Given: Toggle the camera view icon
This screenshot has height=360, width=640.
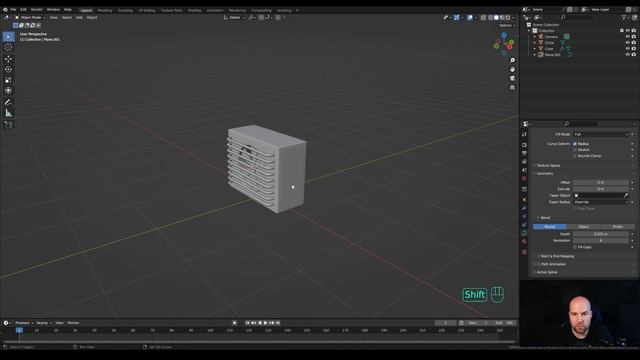Looking at the screenshot, I should pyautogui.click(x=512, y=78).
